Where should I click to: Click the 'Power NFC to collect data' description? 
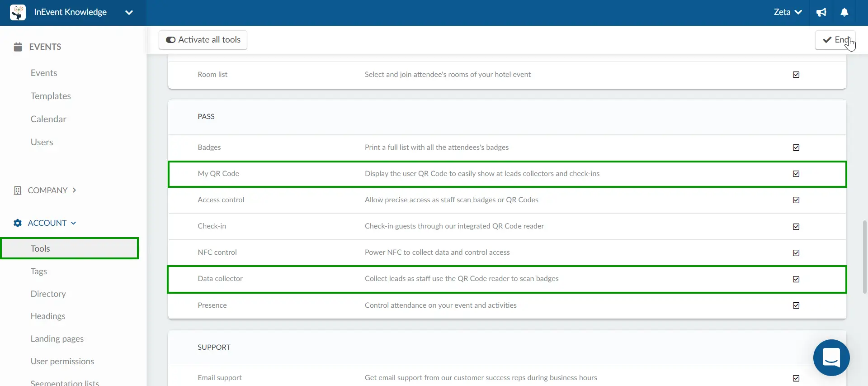tap(437, 252)
